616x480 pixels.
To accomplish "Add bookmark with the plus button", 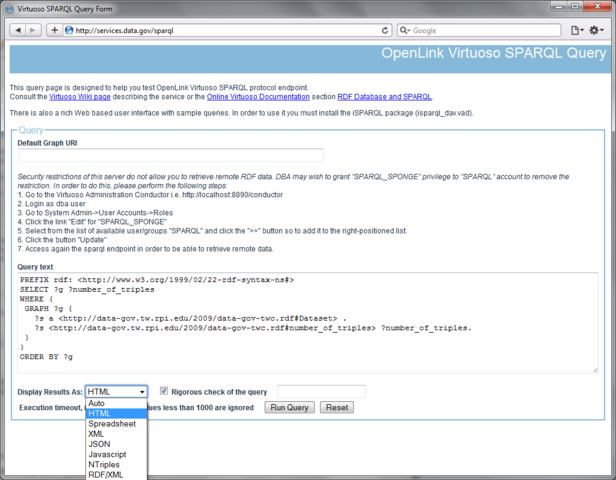I will 55,30.
